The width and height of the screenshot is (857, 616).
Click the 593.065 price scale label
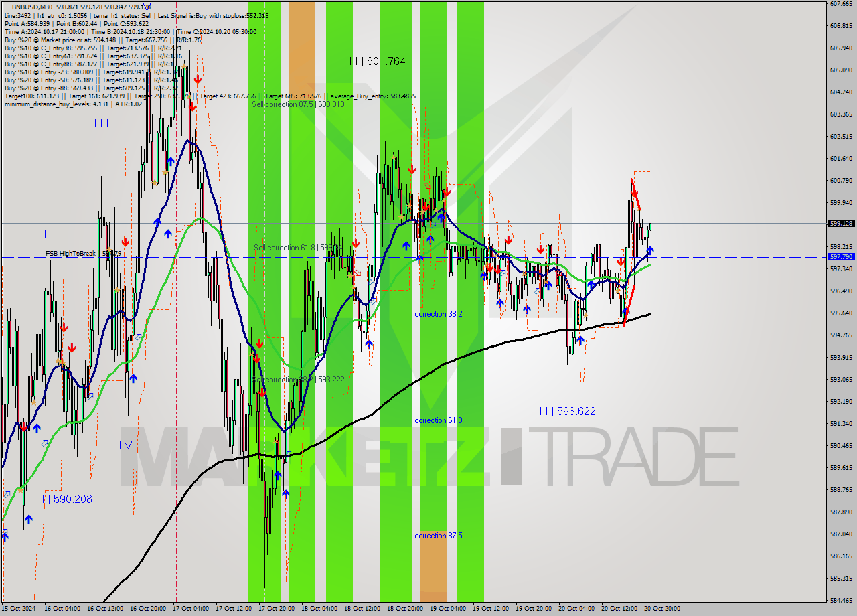tap(841, 379)
